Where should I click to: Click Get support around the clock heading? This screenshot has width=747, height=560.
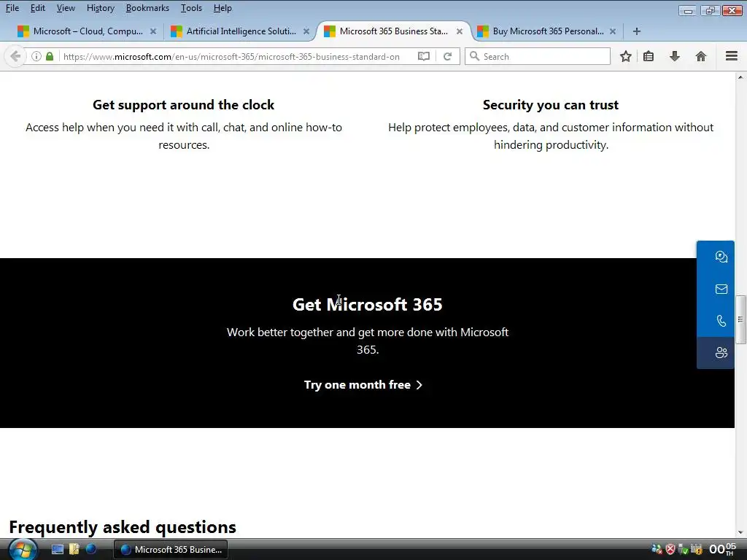[x=183, y=105]
